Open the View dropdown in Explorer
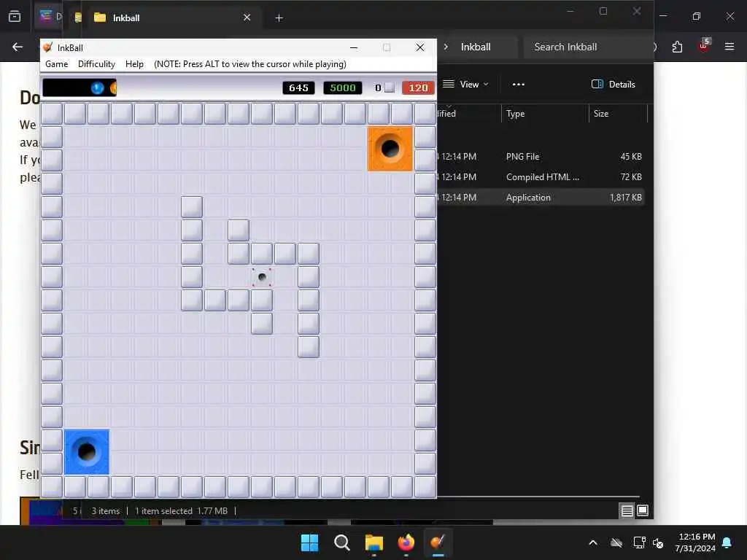747x560 pixels. pyautogui.click(x=465, y=85)
